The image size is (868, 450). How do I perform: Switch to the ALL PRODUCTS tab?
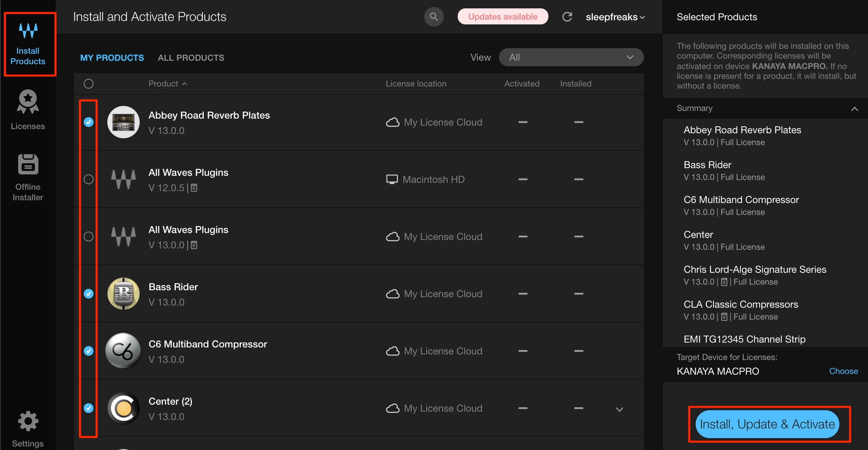(x=191, y=58)
